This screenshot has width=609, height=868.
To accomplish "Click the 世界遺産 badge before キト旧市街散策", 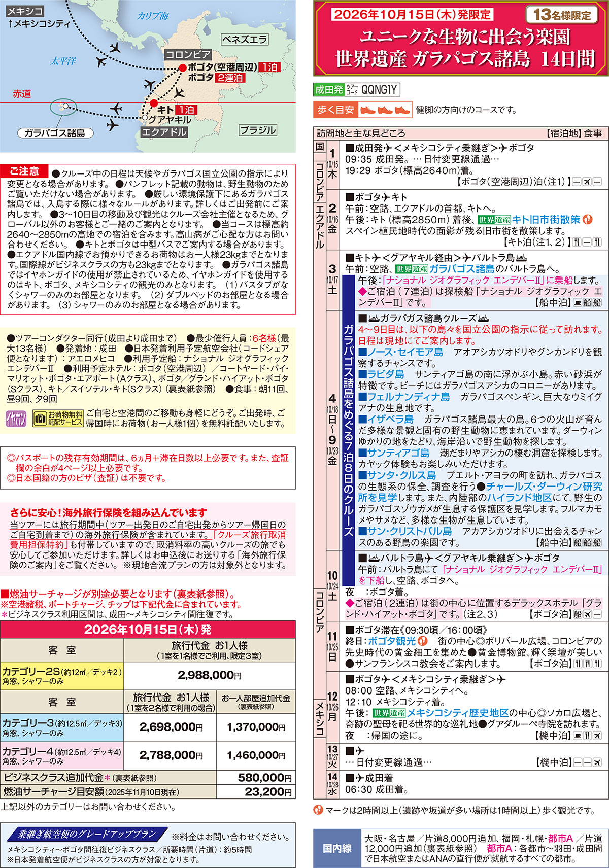I will pos(494,220).
